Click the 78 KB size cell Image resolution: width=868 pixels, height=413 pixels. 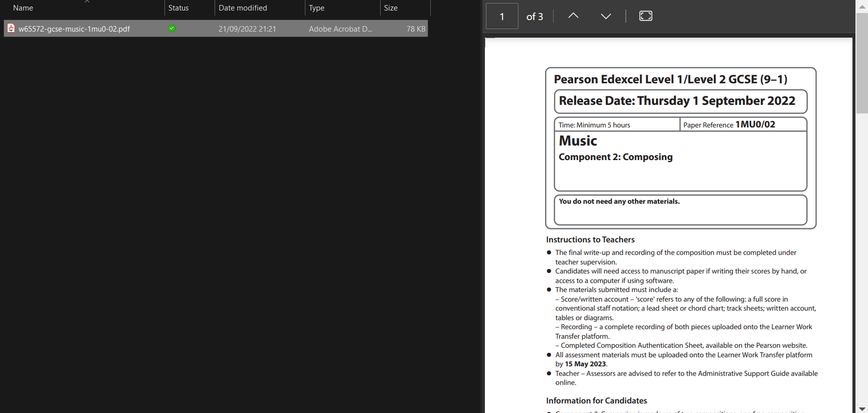click(416, 29)
